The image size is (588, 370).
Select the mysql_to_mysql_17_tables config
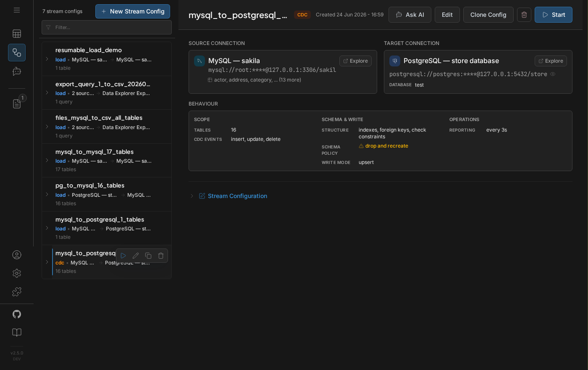tap(107, 160)
